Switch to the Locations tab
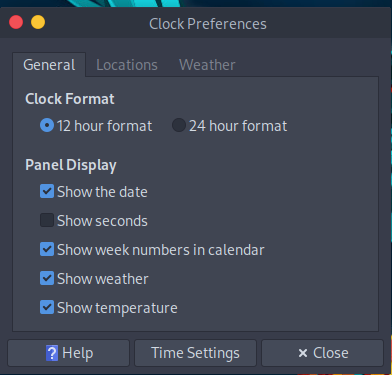 tap(127, 65)
